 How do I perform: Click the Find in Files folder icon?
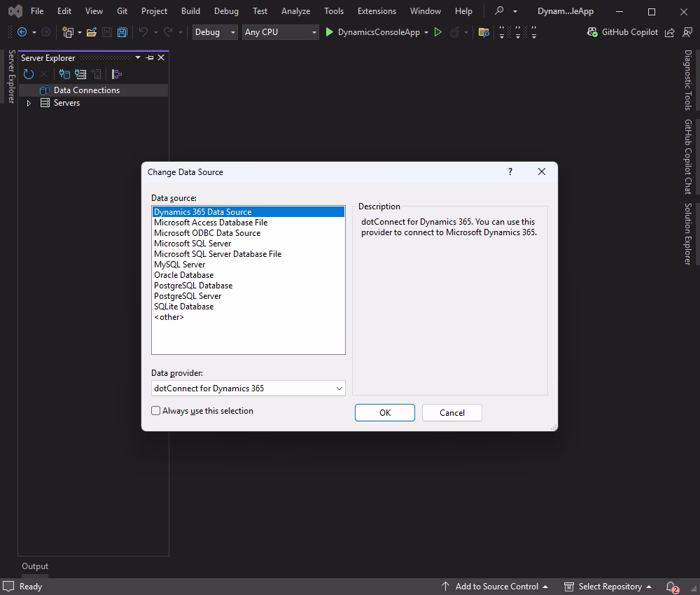tap(484, 32)
